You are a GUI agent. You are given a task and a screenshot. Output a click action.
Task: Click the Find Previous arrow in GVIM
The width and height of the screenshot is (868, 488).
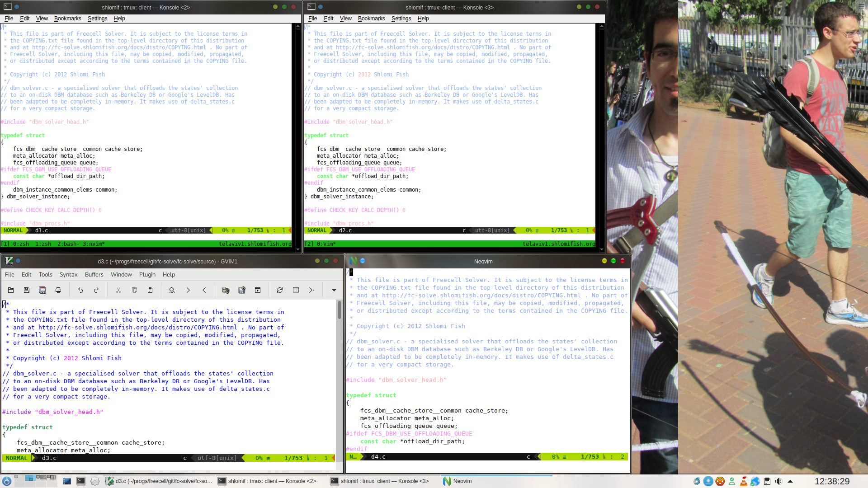click(204, 291)
